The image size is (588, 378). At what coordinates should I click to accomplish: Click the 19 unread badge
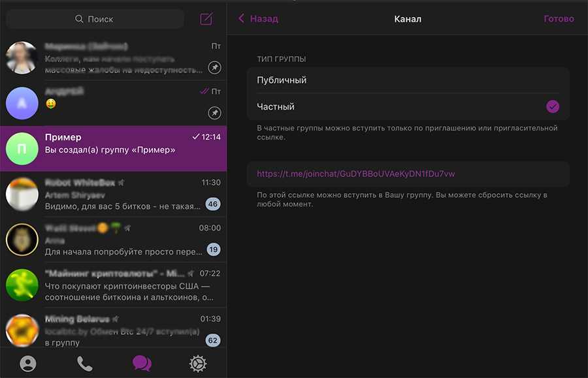213,249
